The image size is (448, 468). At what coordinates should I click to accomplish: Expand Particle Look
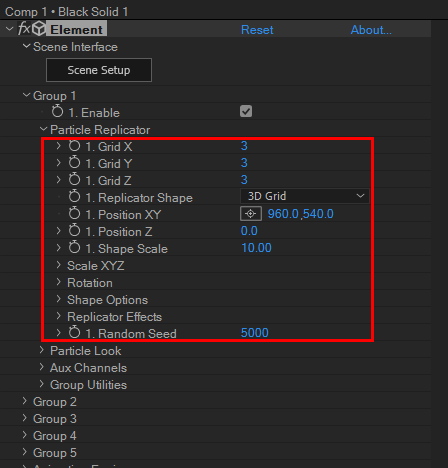pyautogui.click(x=42, y=350)
